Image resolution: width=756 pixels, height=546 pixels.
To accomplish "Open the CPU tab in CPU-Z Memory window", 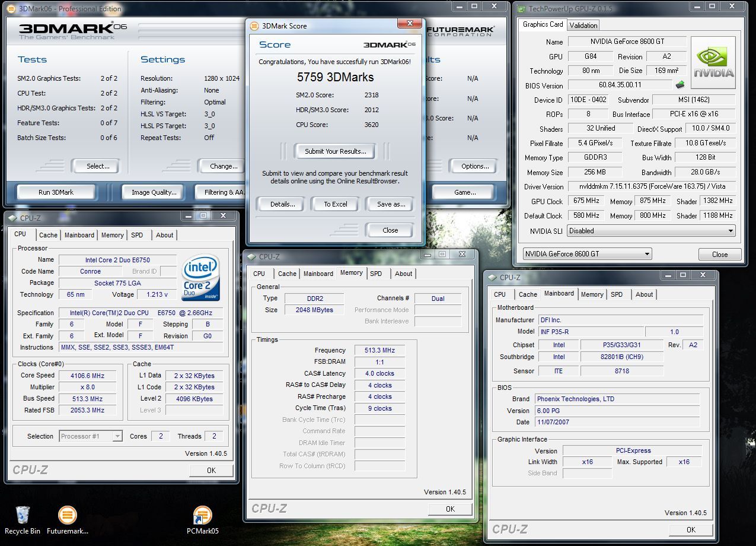I will [259, 274].
